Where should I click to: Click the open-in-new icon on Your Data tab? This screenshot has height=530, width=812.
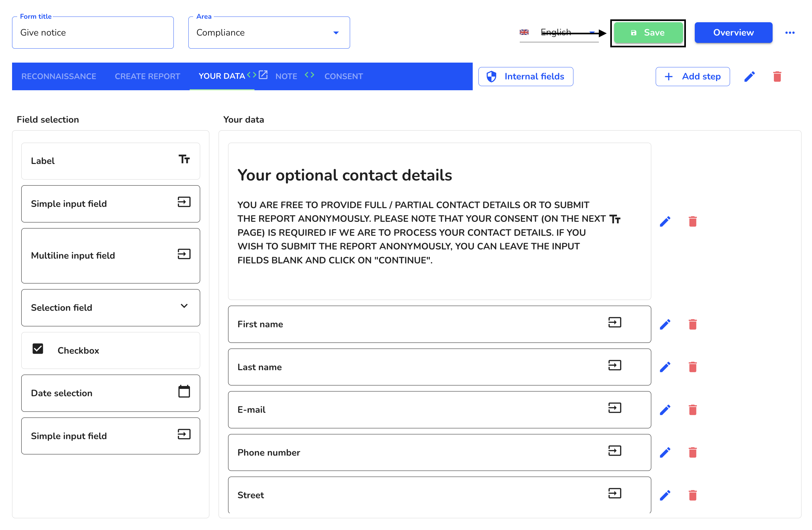point(263,75)
